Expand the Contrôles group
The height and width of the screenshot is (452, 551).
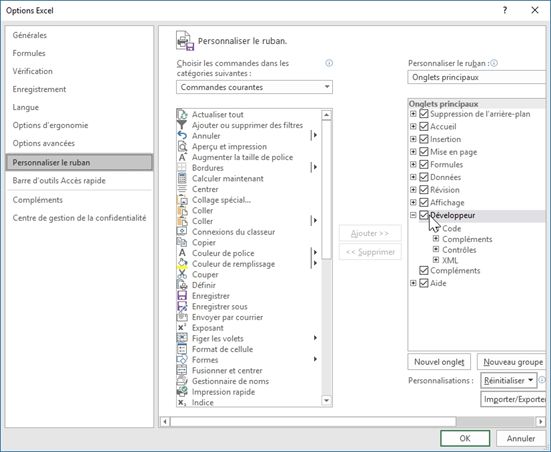[436, 250]
